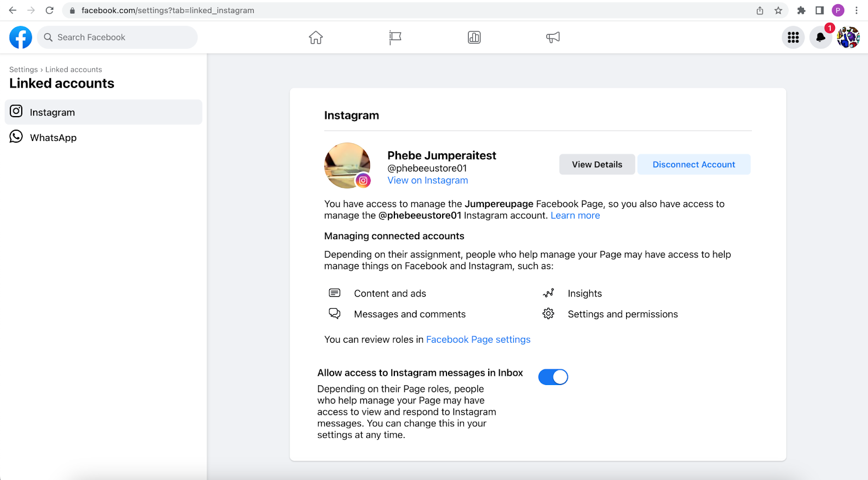Click the Phebe Jumperaitest account name
The height and width of the screenshot is (480, 868).
[442, 156]
